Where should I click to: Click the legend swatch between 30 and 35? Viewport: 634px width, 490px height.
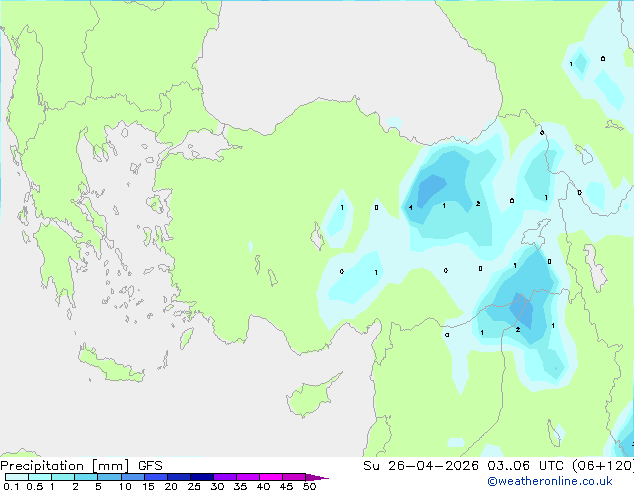(x=224, y=477)
